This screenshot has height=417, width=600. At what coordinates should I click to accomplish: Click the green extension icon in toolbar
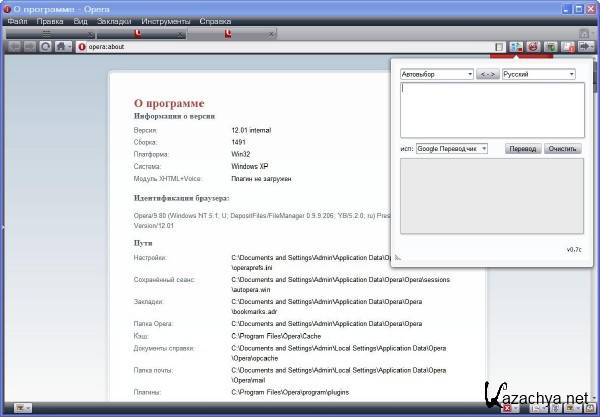click(x=551, y=46)
